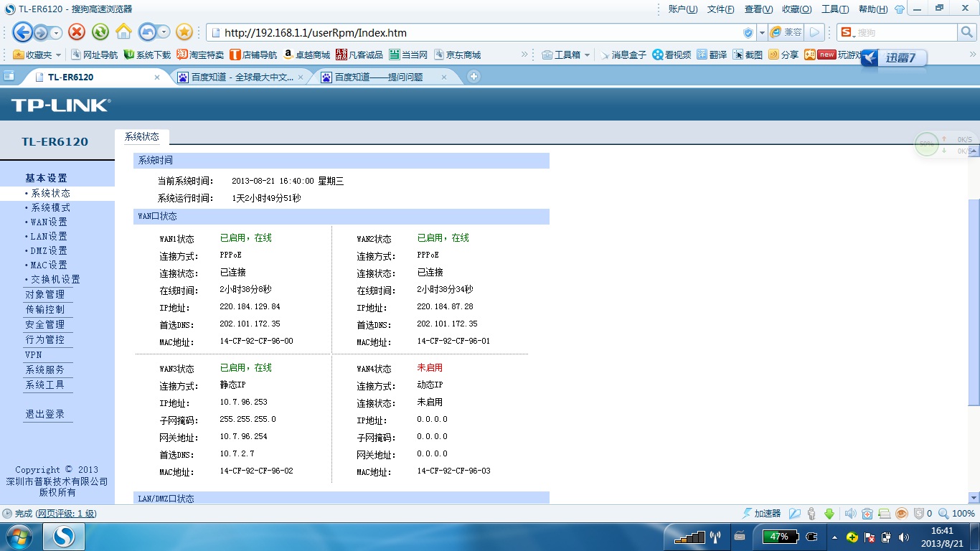Viewport: 980px width, 551px height.
Task: Open the 消息盒子 message box
Action: 623,55
